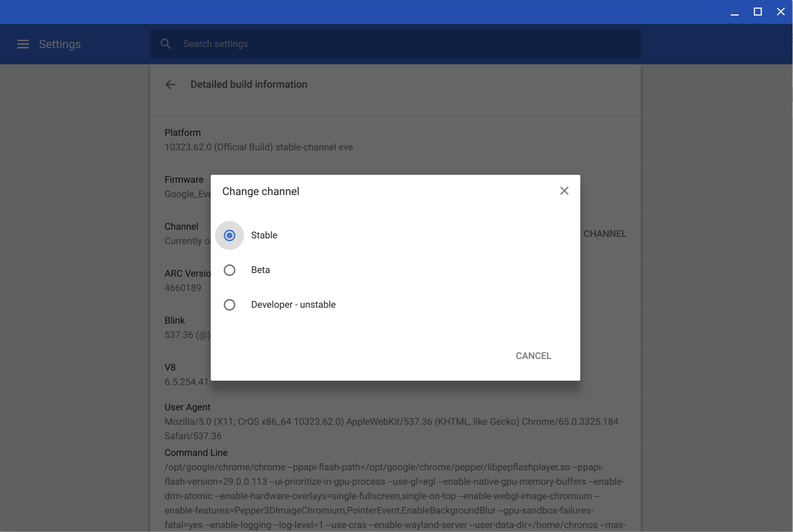Focus the Search settings field
This screenshot has height=532, width=793.
(x=395, y=44)
